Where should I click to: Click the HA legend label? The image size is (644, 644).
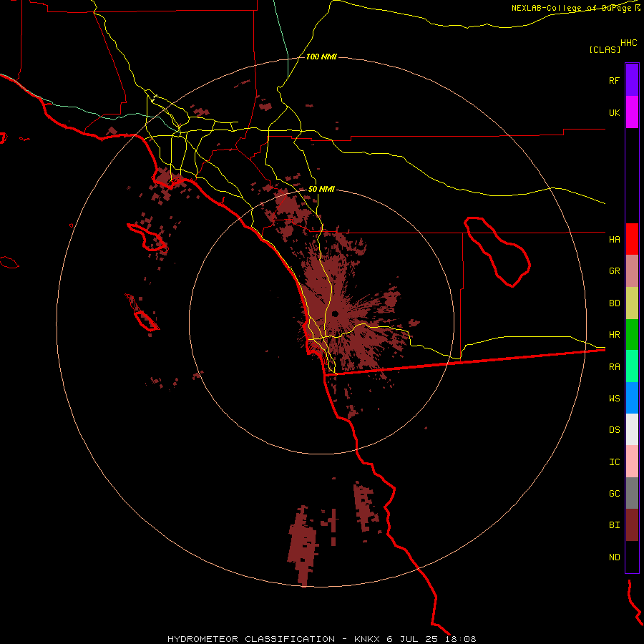[x=614, y=240]
